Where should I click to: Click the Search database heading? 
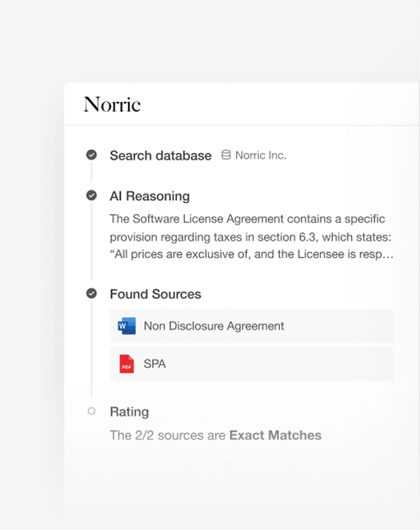pos(161,155)
